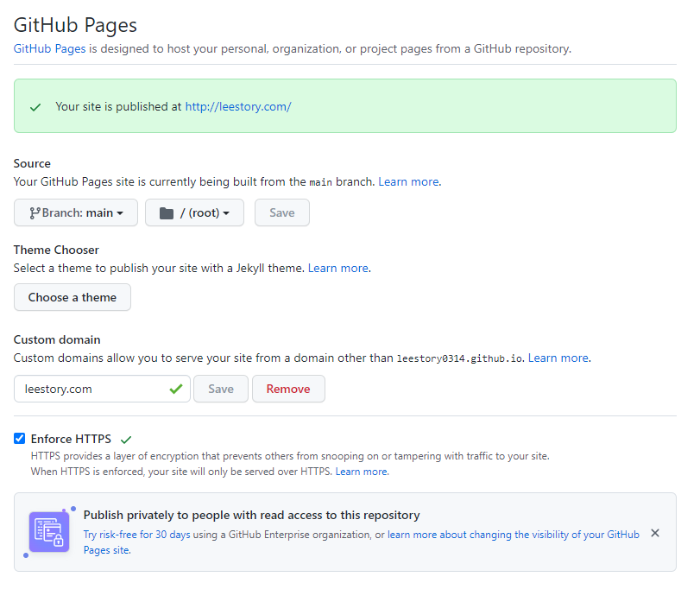Click the git branch icon in Branch button

point(35,213)
